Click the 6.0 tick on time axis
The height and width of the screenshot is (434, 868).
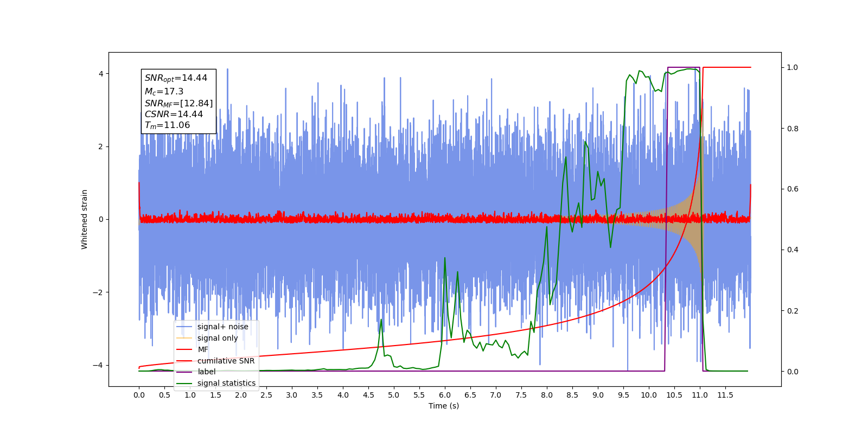[x=445, y=395]
